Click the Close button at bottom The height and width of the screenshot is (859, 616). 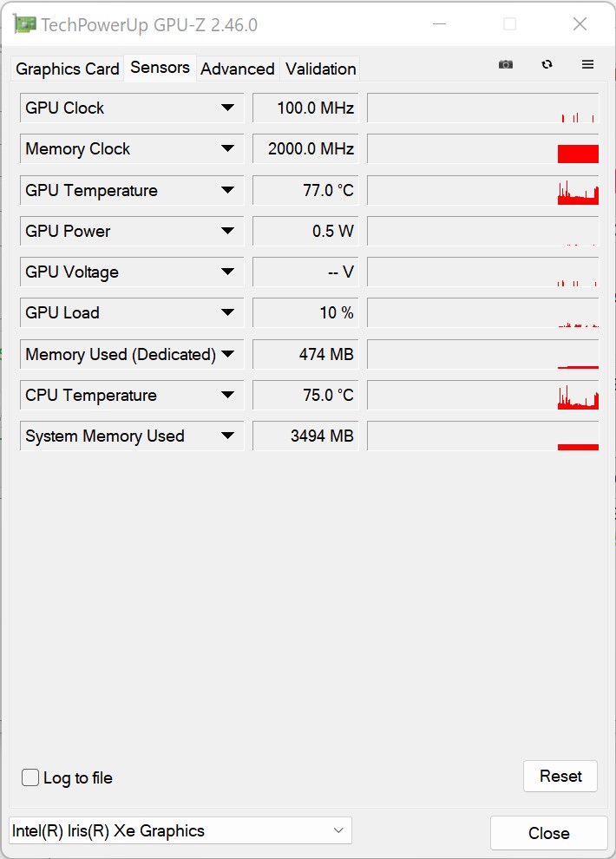[548, 833]
